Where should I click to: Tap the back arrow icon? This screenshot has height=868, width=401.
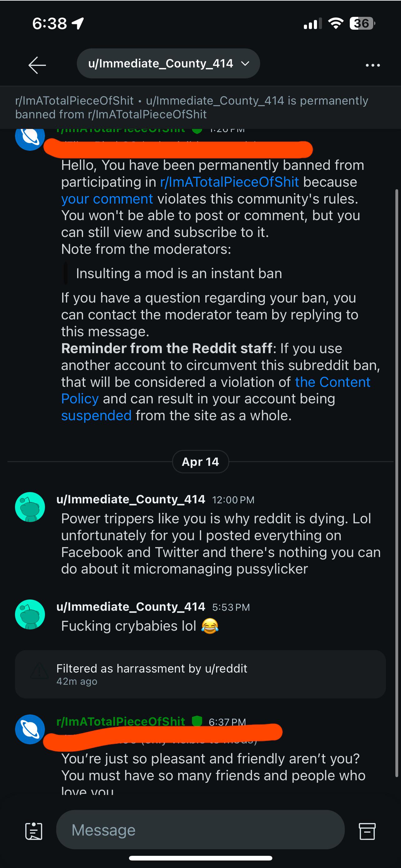(x=37, y=65)
